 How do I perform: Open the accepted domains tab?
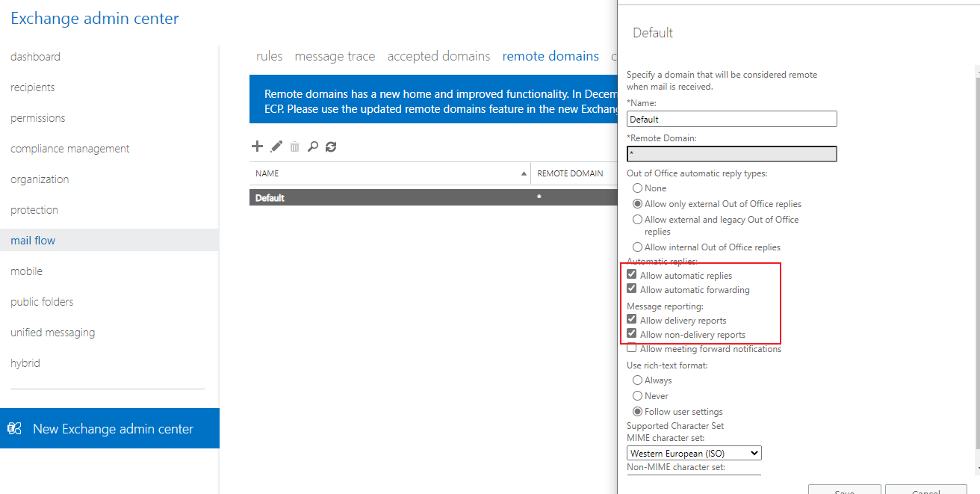coord(438,55)
